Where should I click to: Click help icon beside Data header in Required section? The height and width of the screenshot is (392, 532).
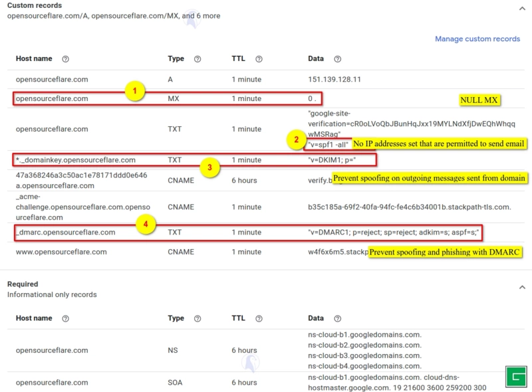(x=338, y=319)
